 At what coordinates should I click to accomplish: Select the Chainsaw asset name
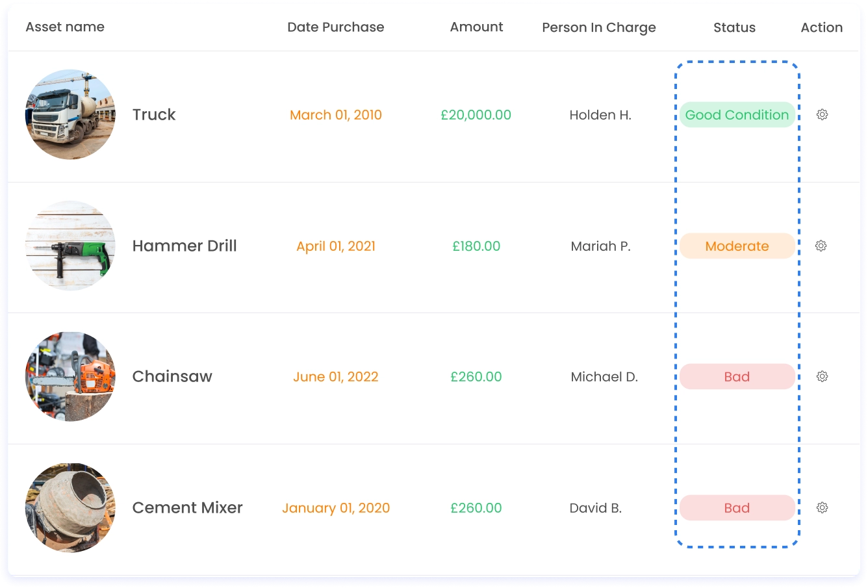point(172,376)
